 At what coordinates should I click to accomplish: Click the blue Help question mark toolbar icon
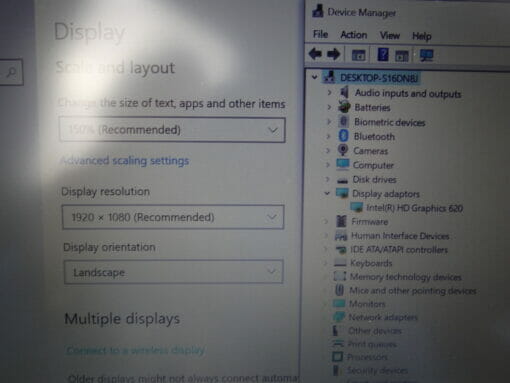pyautogui.click(x=383, y=54)
